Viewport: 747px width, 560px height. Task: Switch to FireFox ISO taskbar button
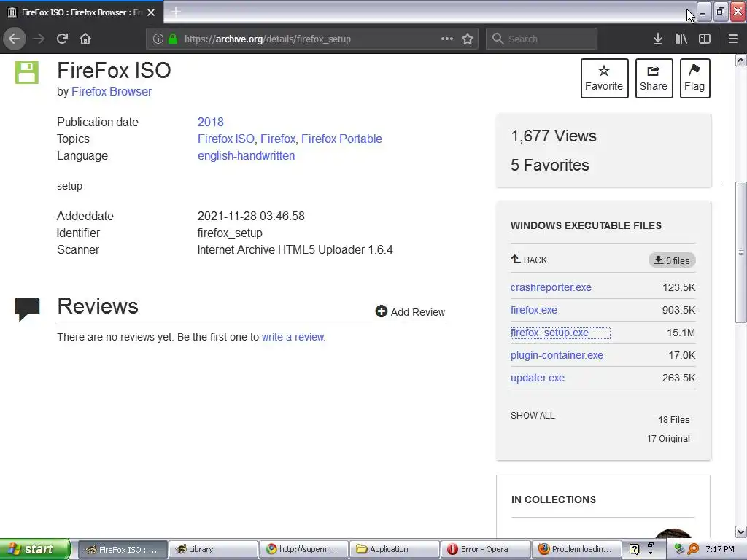[123, 549]
